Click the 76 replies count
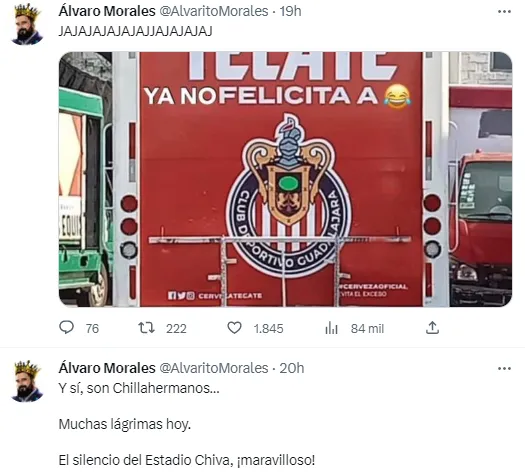Viewport: 525px width, 473px height. coord(92,329)
